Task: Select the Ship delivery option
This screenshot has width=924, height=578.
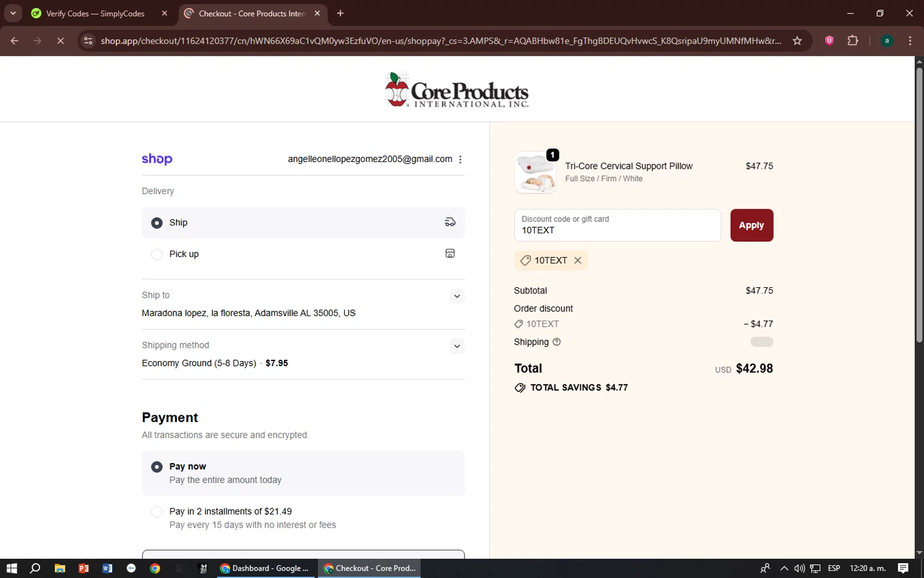Action: click(x=303, y=222)
